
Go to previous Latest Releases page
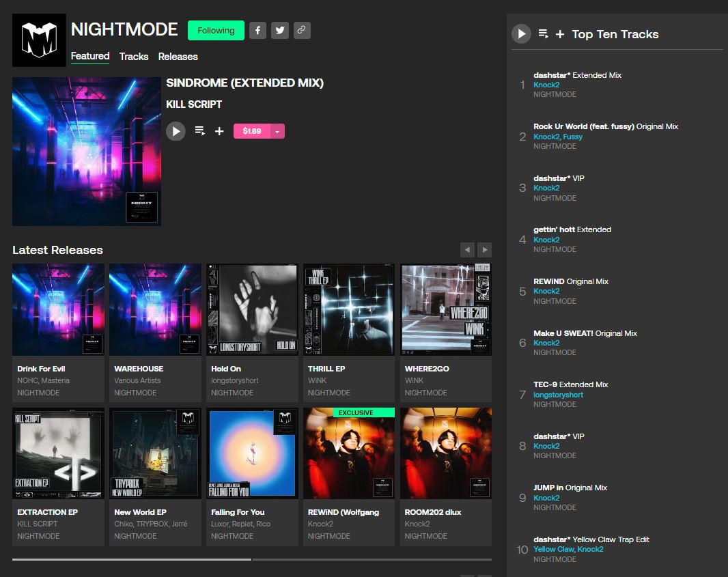click(468, 250)
